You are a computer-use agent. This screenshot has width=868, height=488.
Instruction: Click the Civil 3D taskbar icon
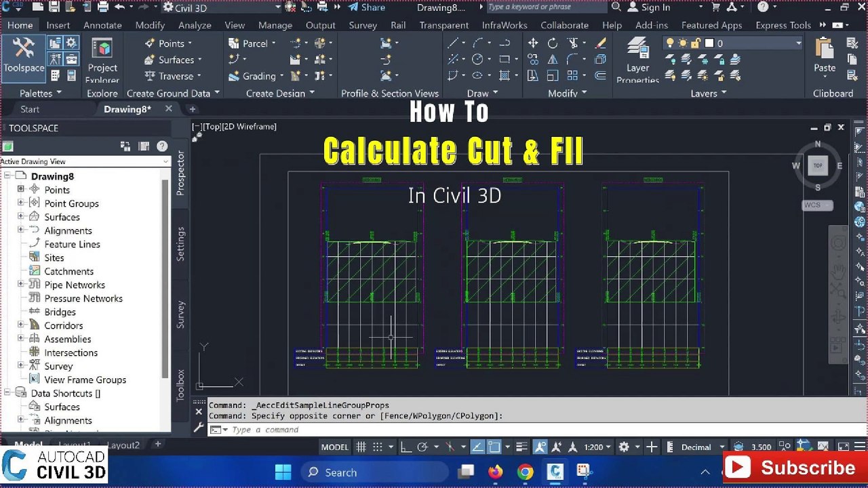[x=555, y=472]
